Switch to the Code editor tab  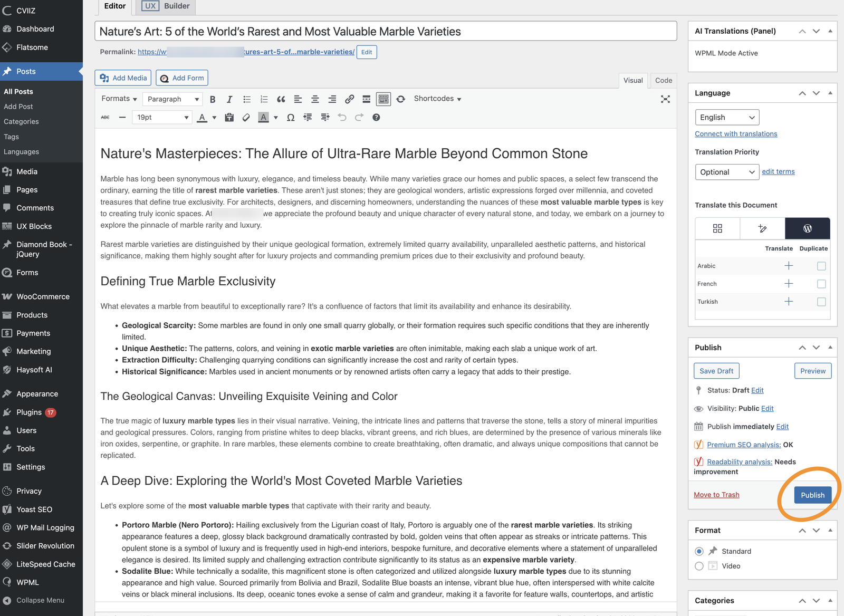click(664, 80)
